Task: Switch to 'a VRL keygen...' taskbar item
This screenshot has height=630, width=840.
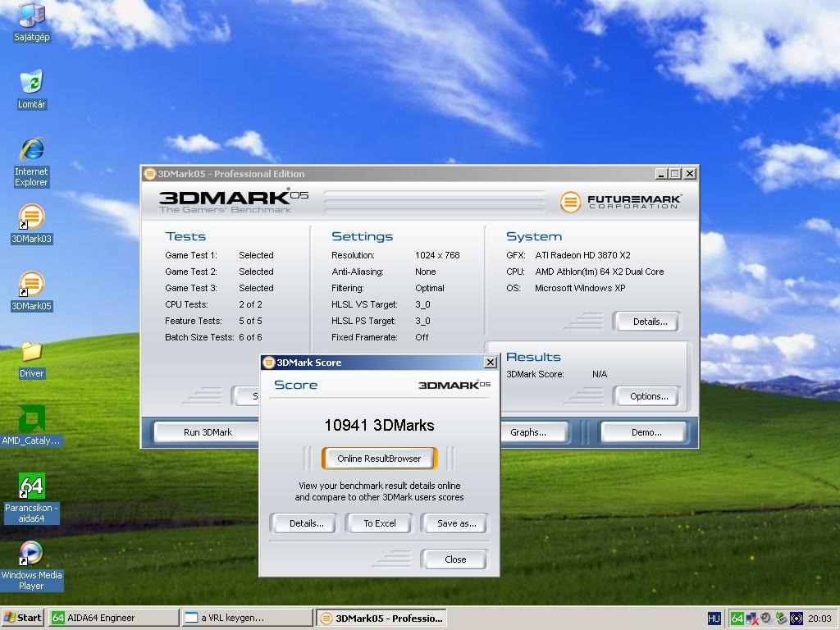Action: [x=247, y=618]
